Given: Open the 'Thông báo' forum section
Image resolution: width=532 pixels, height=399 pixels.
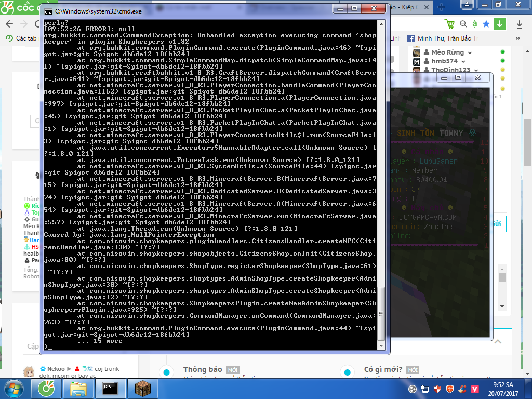Looking at the screenshot, I should (203, 369).
